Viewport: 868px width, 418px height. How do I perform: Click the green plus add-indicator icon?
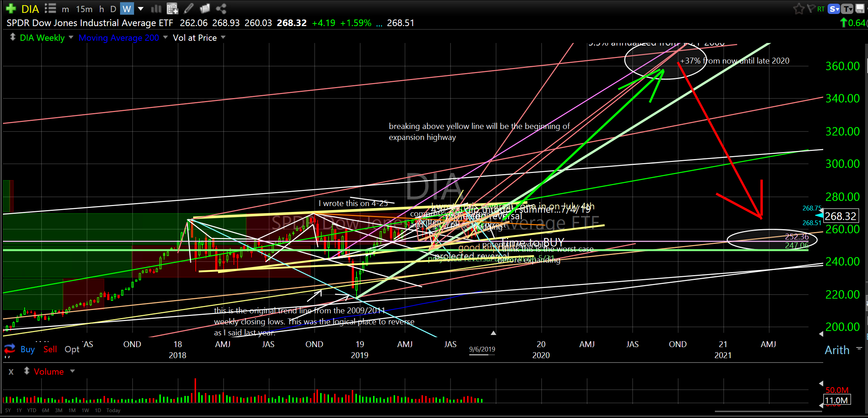[x=11, y=8]
